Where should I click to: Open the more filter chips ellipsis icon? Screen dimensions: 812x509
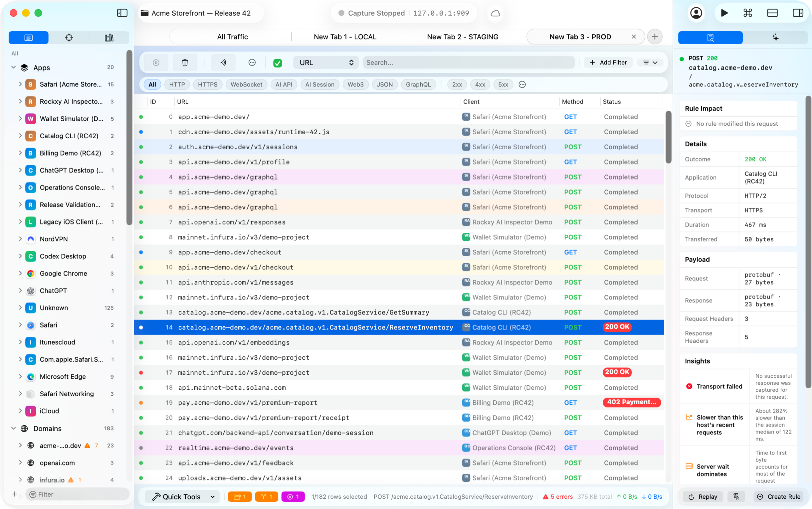[522, 84]
